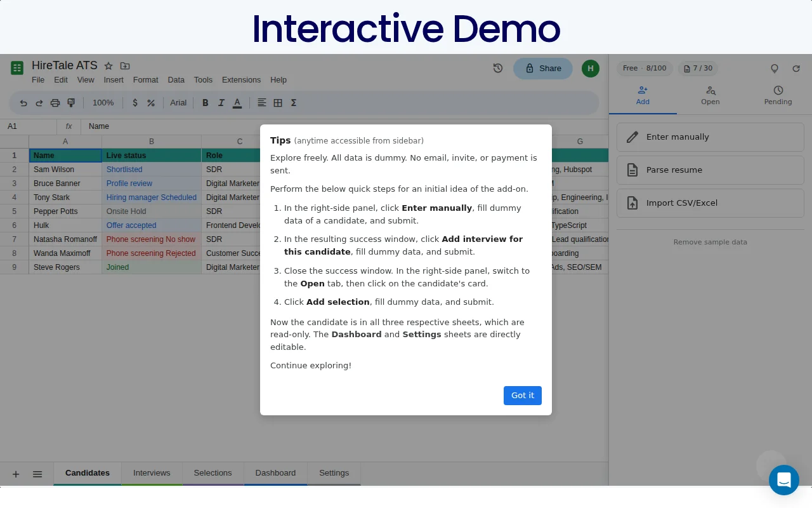Click the borders grid icon

tap(278, 103)
